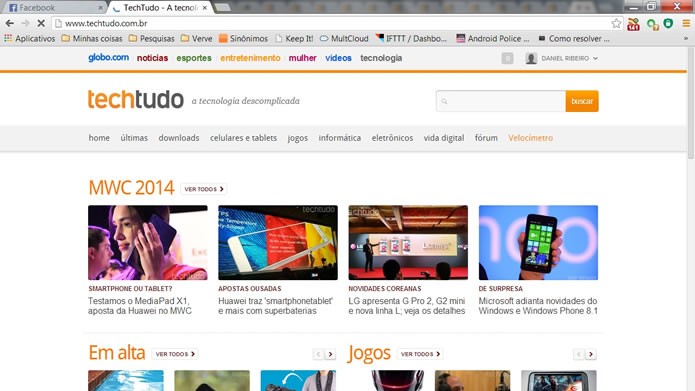Image resolution: width=695 pixels, height=391 pixels.
Task: Open the entretenimento section link
Action: pyautogui.click(x=250, y=58)
